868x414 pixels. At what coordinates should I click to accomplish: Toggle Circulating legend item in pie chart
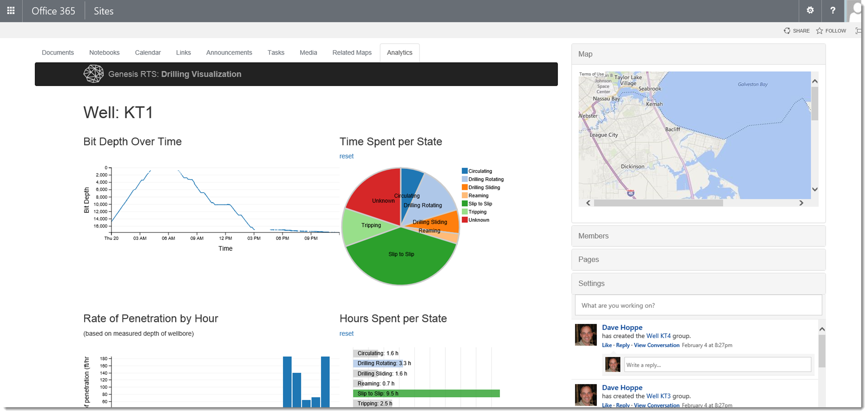click(x=477, y=171)
